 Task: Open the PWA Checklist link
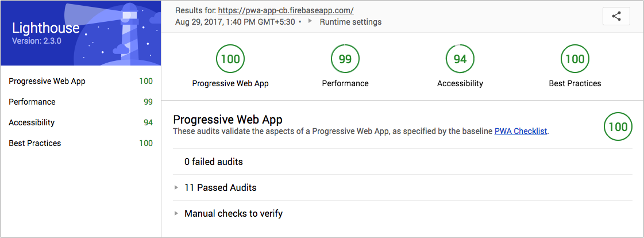tap(520, 131)
